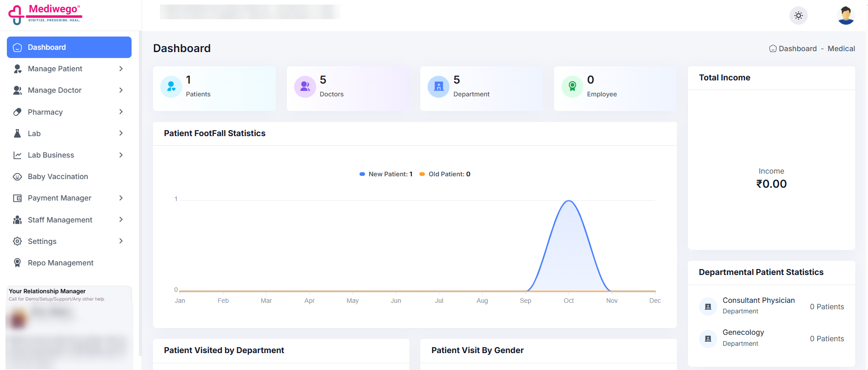Click the Mediwego logo

tap(45, 14)
